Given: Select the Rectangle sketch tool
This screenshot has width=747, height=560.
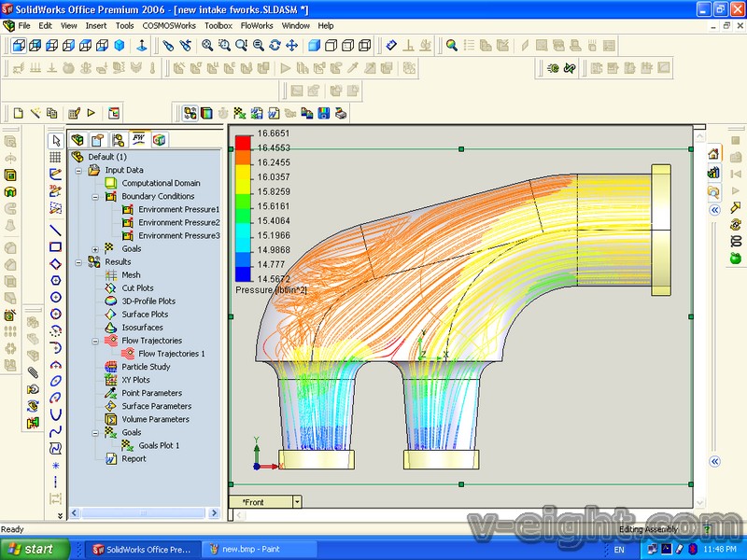Looking at the screenshot, I should click(x=56, y=246).
